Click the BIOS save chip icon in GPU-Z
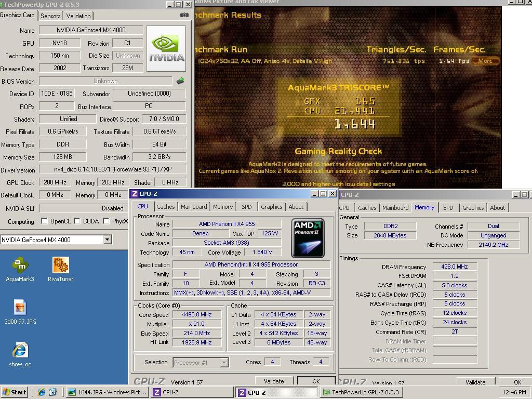 pos(180,81)
